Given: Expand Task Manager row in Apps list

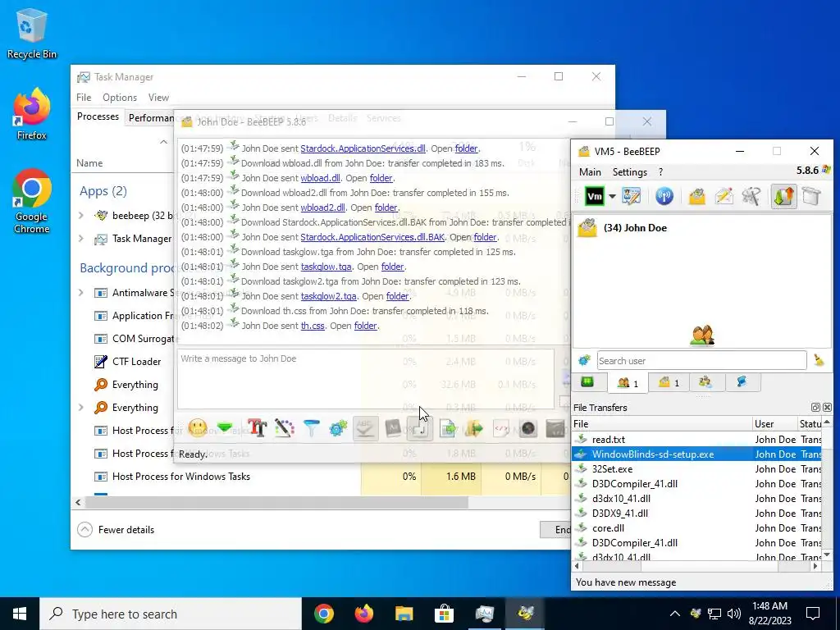Looking at the screenshot, I should (x=81, y=239).
